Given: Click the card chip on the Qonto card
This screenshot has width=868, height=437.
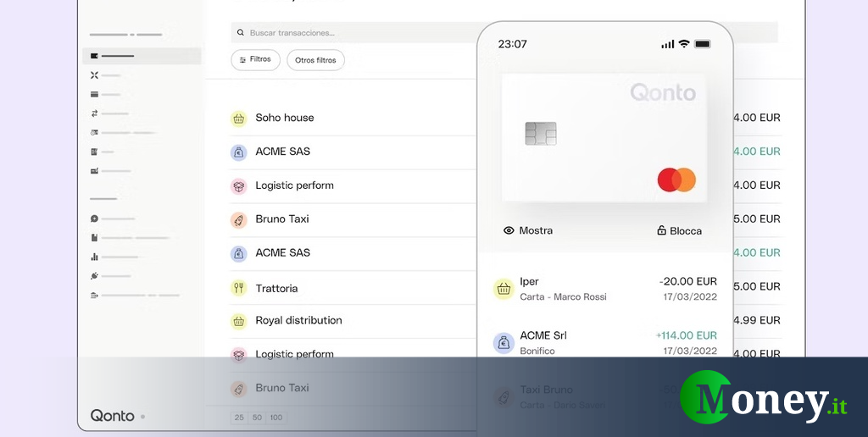Looking at the screenshot, I should 541,133.
